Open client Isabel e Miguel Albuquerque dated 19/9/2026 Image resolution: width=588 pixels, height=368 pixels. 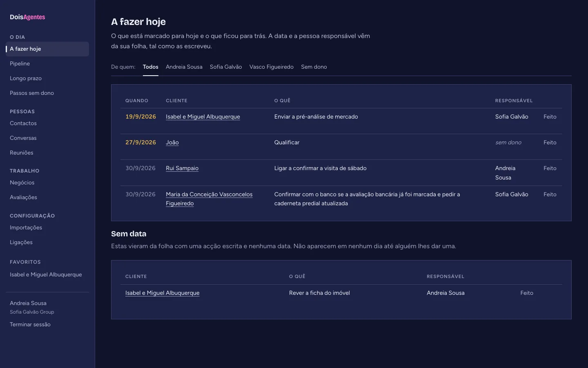(x=203, y=117)
